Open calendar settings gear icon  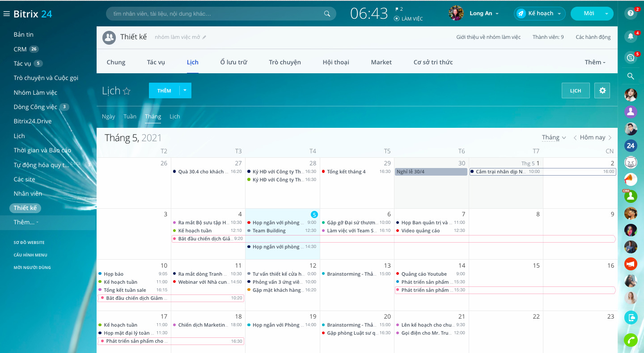pyautogui.click(x=602, y=91)
